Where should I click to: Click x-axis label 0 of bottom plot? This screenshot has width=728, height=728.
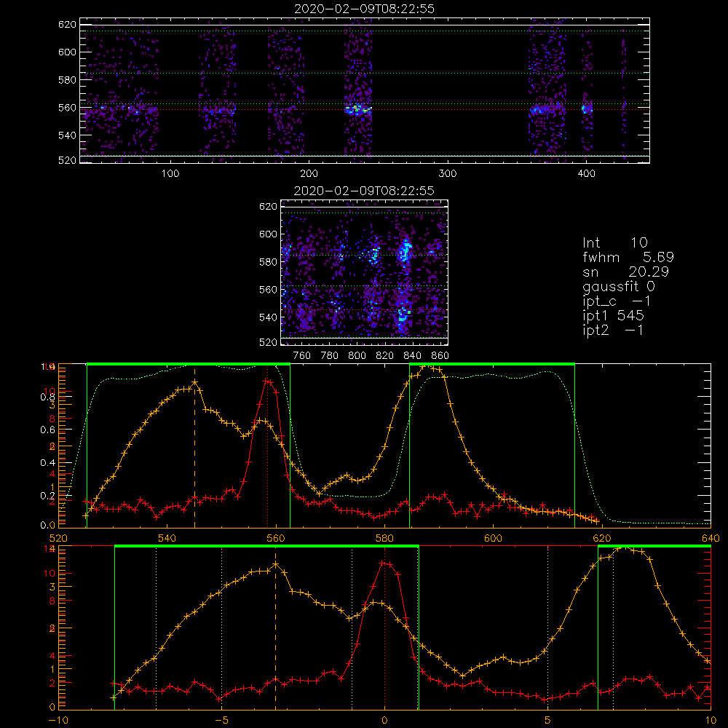(384, 720)
